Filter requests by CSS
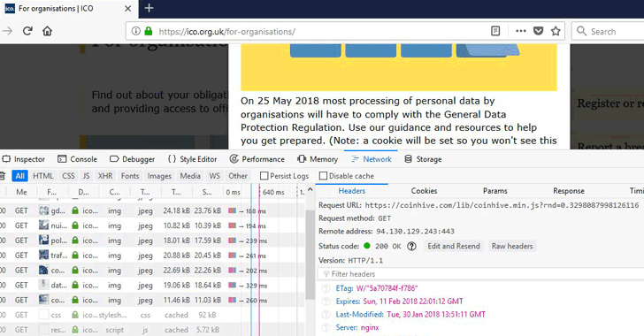Viewport: 644px width, 336px height. tap(69, 176)
